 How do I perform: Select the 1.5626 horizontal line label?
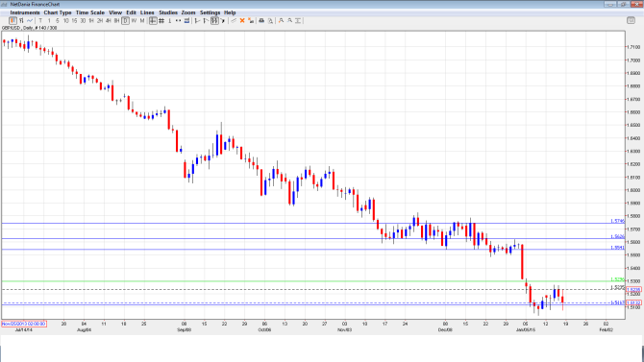(617, 236)
